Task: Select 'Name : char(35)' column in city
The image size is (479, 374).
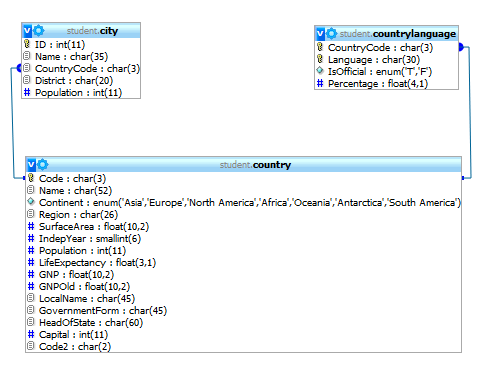Action: pyautogui.click(x=72, y=57)
